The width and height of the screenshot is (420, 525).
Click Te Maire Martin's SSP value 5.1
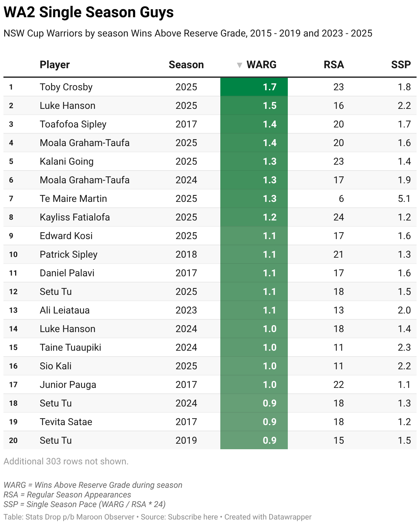pyautogui.click(x=404, y=198)
